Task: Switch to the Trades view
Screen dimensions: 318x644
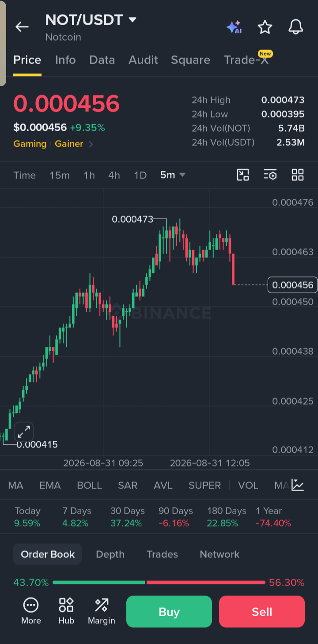Action: [x=162, y=554]
